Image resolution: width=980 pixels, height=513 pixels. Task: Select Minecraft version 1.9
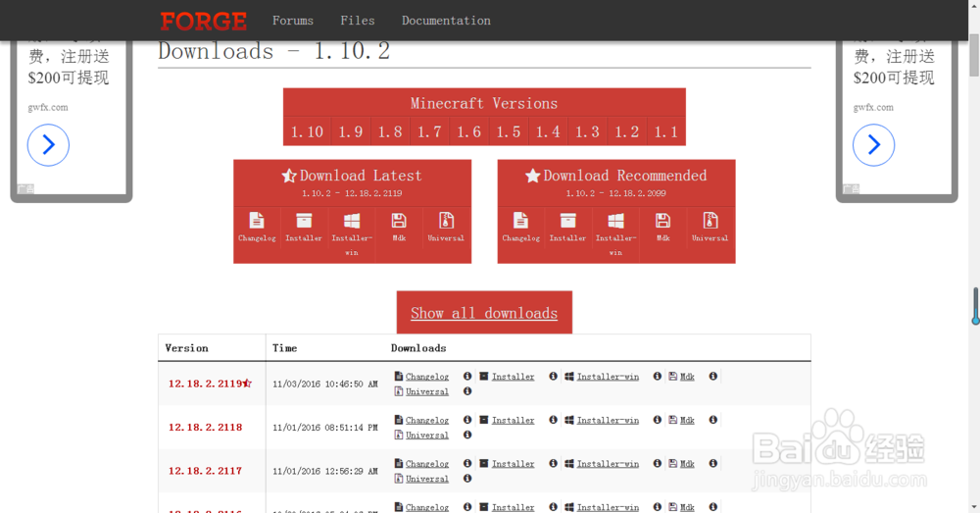coord(351,132)
